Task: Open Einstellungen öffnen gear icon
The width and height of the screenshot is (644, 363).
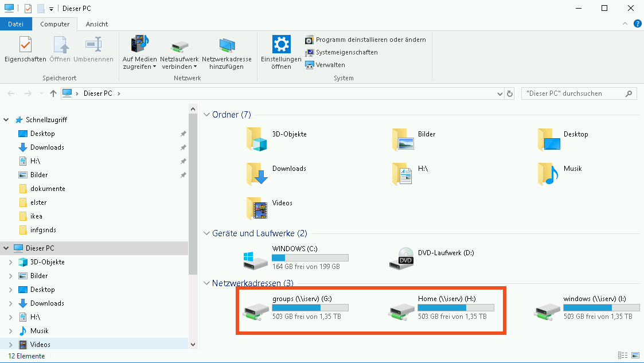Action: pyautogui.click(x=282, y=44)
